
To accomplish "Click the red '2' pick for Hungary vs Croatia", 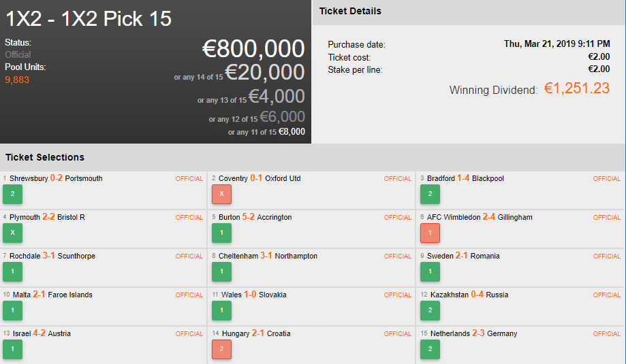I will 221,350.
